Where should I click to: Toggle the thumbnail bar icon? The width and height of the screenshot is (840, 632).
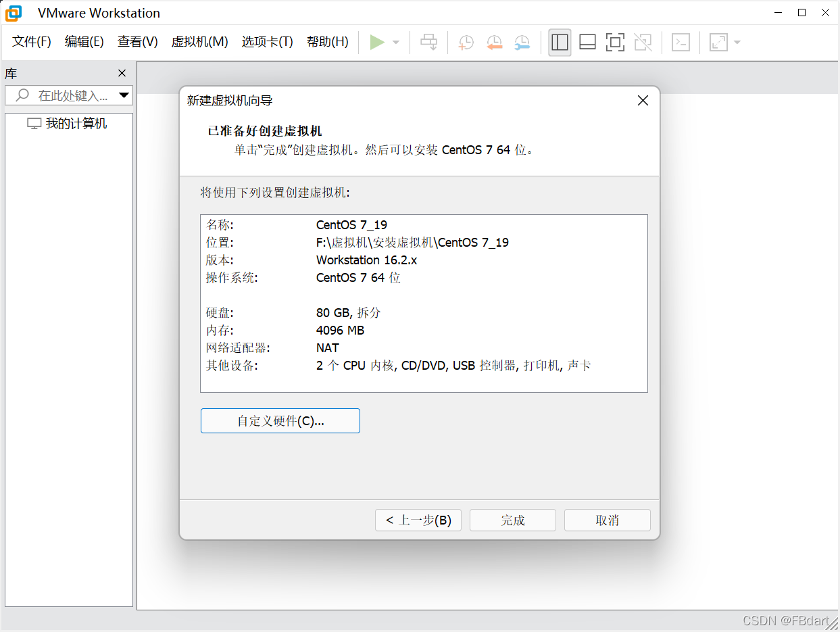(x=587, y=42)
